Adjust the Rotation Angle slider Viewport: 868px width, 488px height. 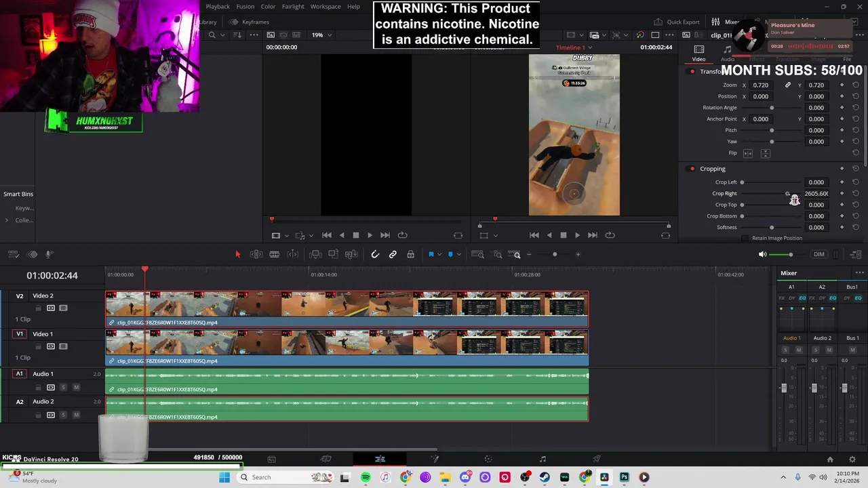(x=771, y=108)
